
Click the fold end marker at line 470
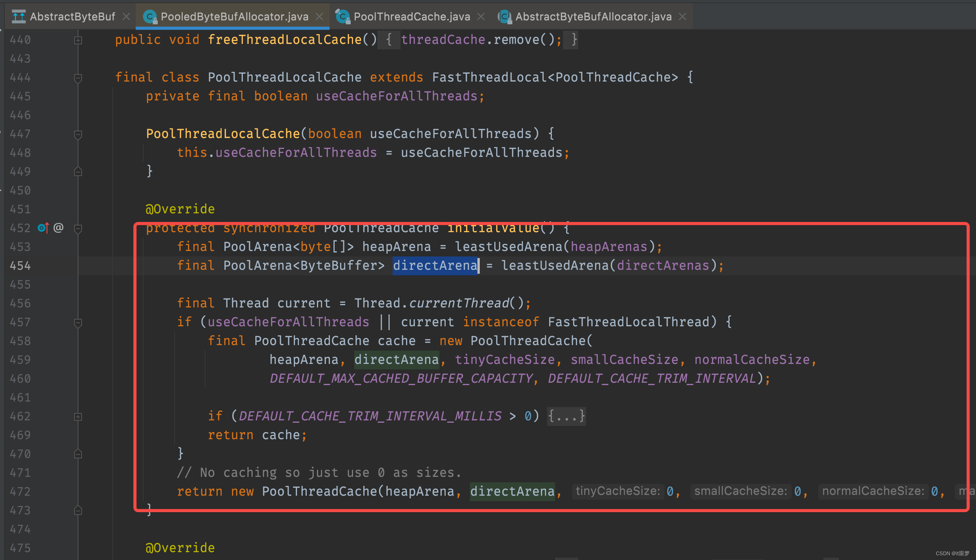[x=78, y=454]
